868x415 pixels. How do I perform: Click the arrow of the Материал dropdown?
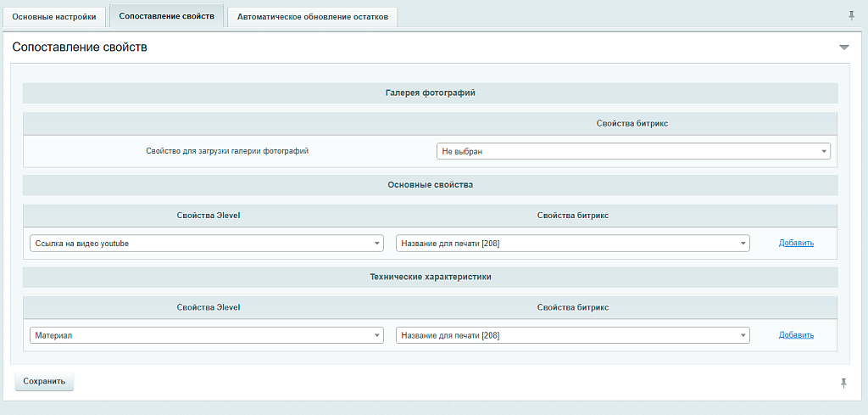coord(377,336)
